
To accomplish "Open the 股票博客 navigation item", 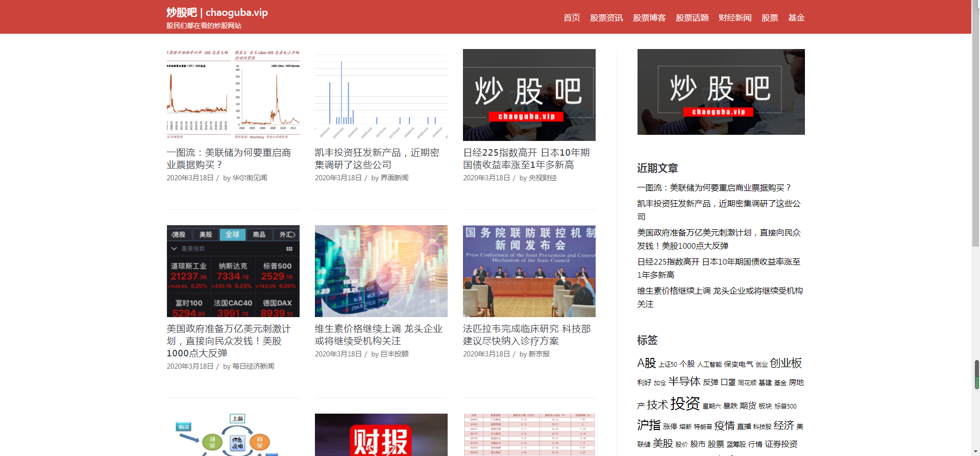I will pos(649,18).
